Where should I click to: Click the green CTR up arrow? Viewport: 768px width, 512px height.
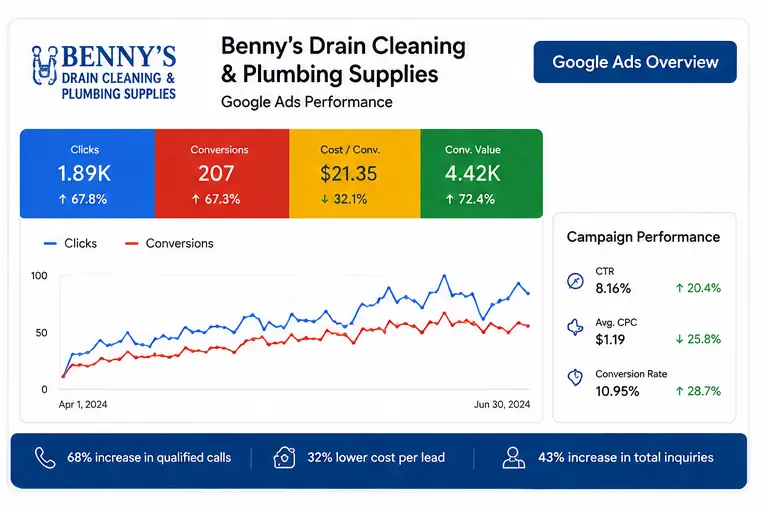pos(679,288)
